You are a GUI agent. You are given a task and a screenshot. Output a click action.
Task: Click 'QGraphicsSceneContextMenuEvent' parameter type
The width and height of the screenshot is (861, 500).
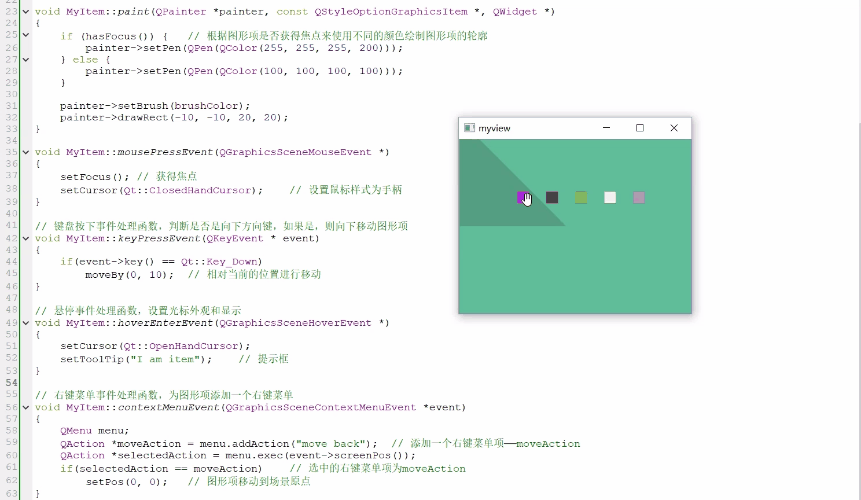pyautogui.click(x=321, y=407)
